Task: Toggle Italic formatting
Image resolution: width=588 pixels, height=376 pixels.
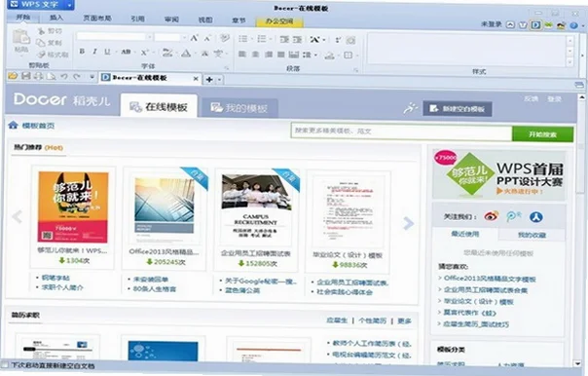Action: click(94, 52)
